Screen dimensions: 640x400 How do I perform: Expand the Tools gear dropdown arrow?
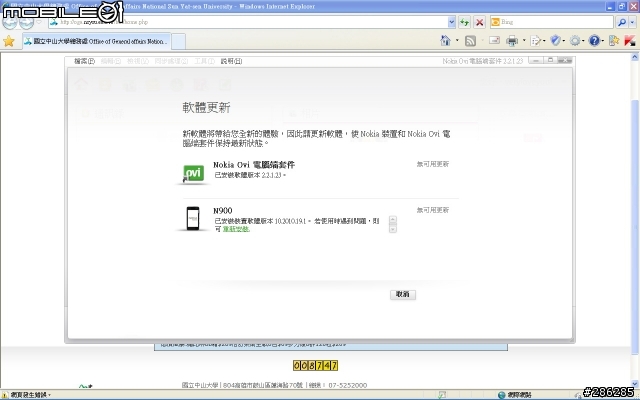[x=583, y=41]
